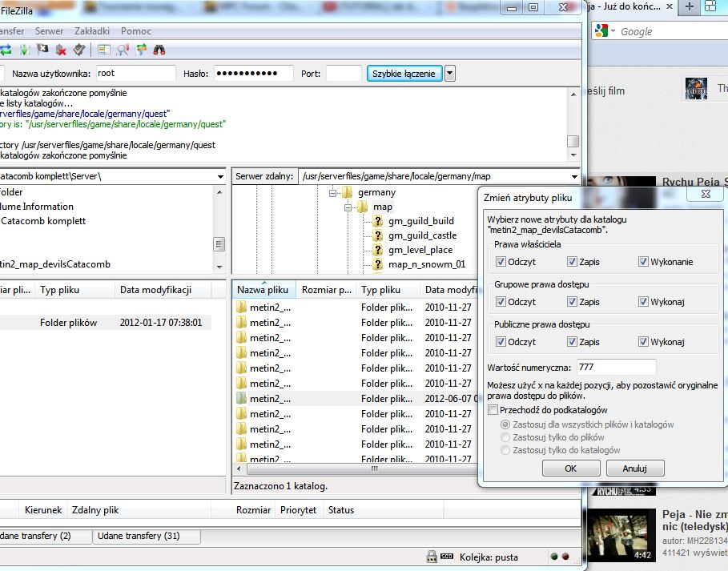Toggle directory comparison magnifier icon
The image size is (728, 571).
(123, 50)
